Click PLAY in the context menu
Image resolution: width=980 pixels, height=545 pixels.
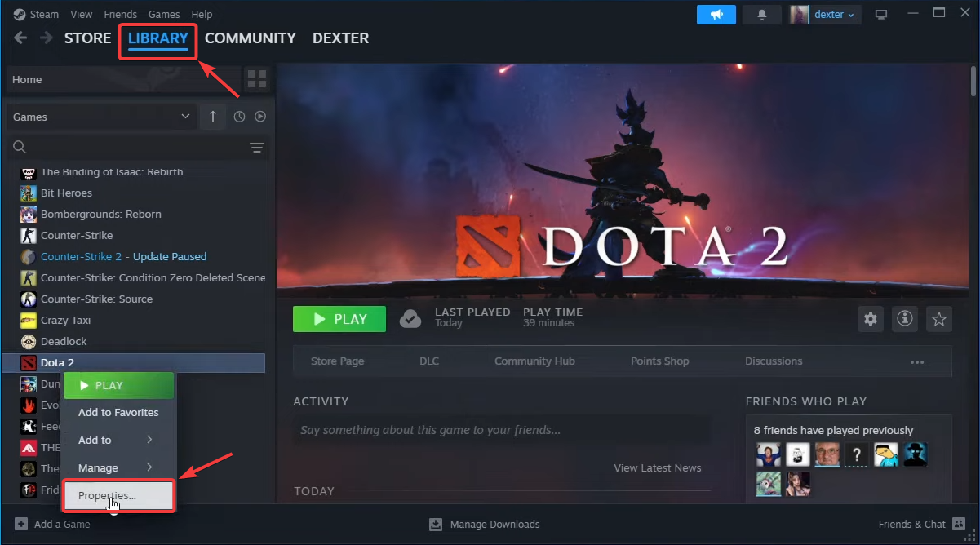(119, 385)
